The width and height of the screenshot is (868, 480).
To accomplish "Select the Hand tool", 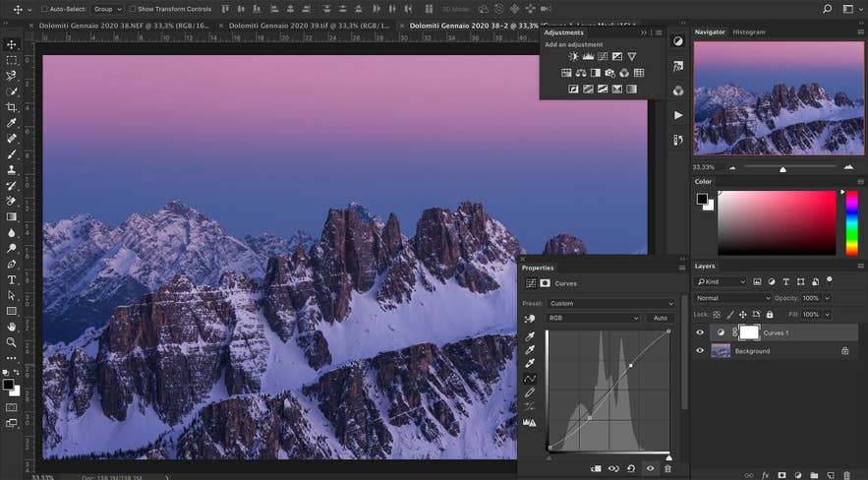I will (x=11, y=327).
